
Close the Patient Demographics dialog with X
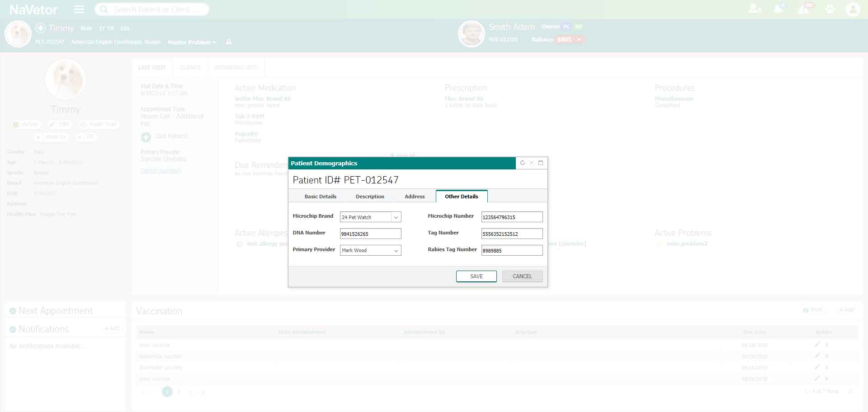click(x=532, y=163)
